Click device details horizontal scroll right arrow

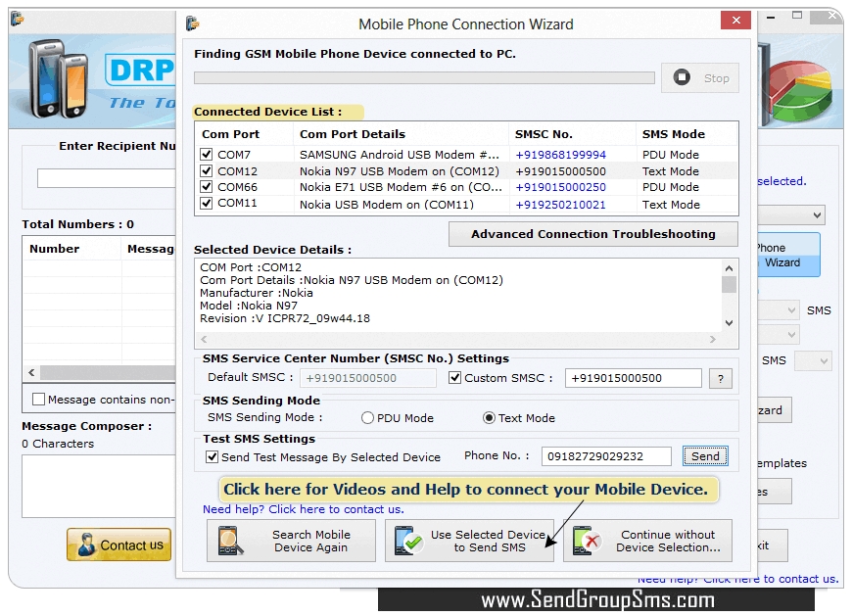[712, 340]
